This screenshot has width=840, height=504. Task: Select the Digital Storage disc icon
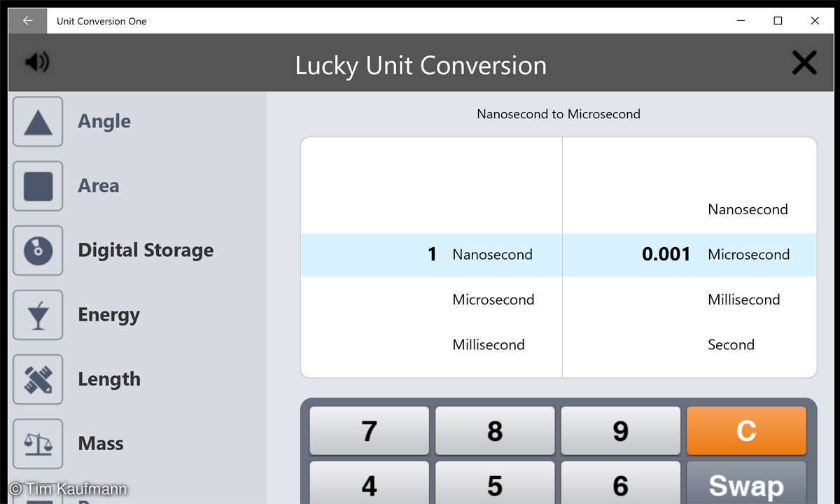coord(38,251)
